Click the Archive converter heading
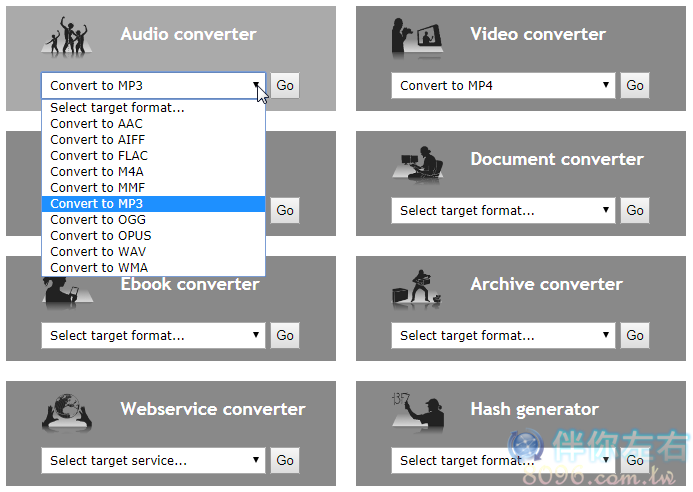The width and height of the screenshot is (693, 492). tap(547, 285)
